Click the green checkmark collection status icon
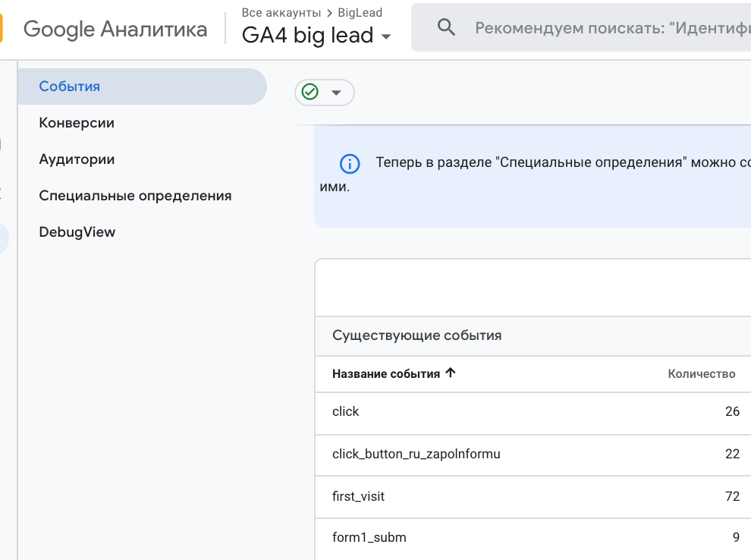Image resolution: width=751 pixels, height=560 pixels. pos(311,92)
